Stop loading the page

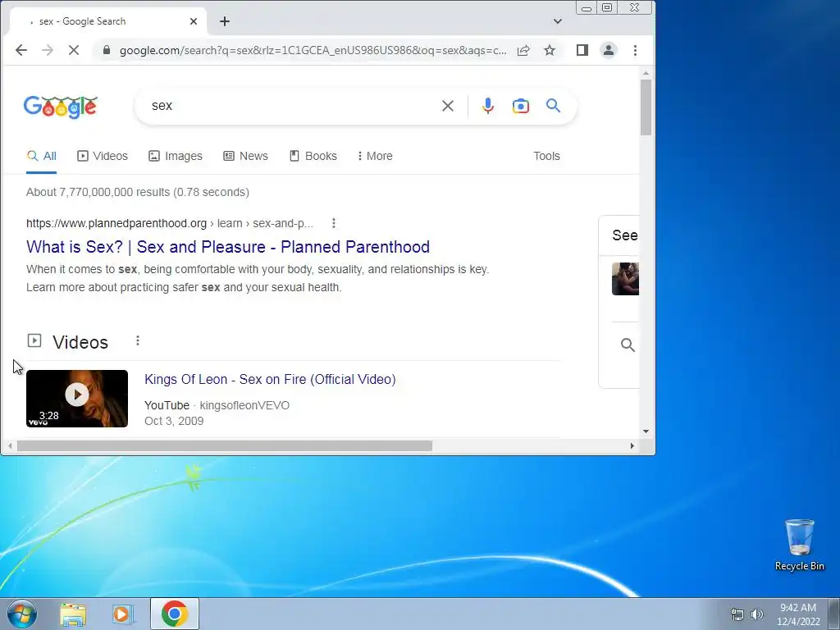point(74,50)
